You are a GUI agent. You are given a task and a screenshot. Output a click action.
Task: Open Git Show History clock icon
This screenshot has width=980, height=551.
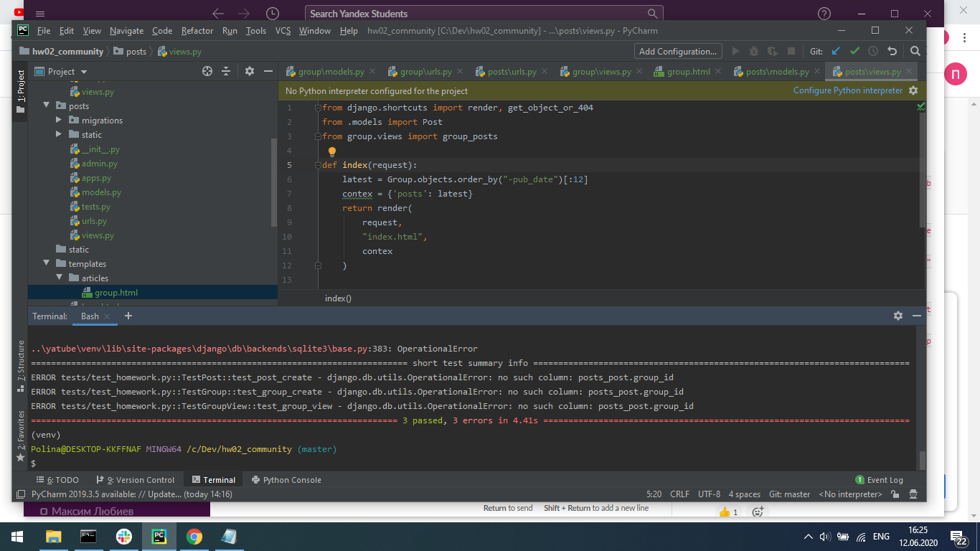click(x=873, y=51)
